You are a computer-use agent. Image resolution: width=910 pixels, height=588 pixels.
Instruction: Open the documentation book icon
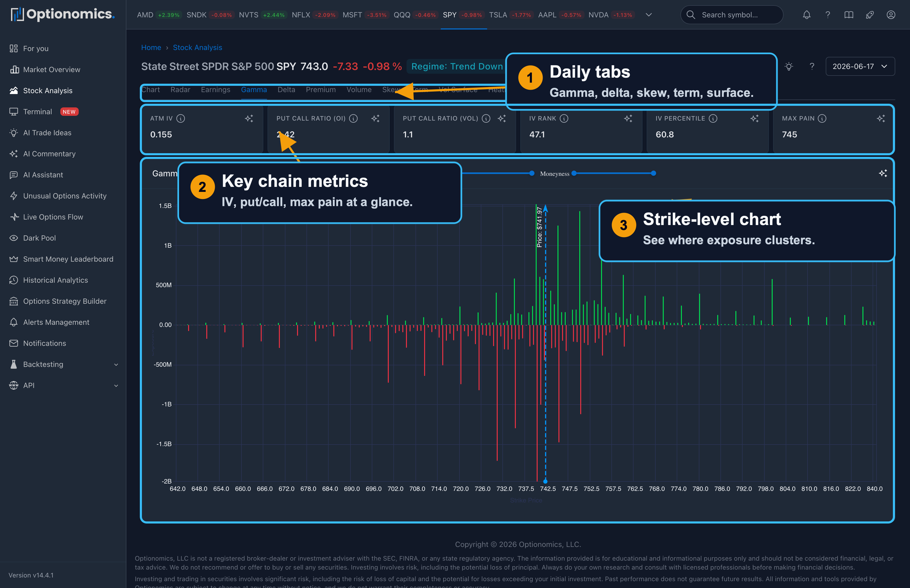click(x=849, y=15)
